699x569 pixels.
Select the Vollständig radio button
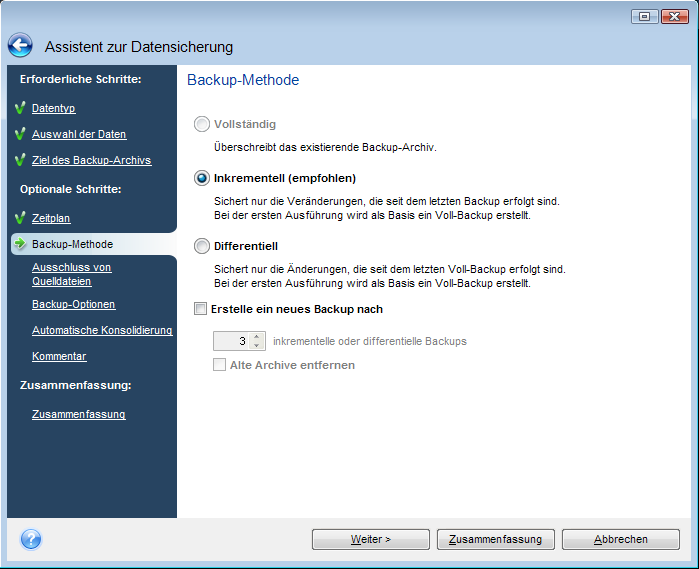203,124
